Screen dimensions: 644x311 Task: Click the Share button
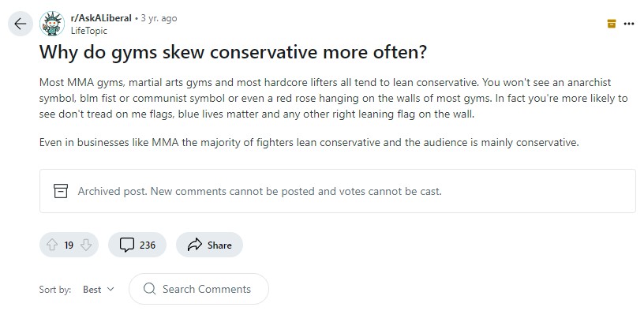pyautogui.click(x=209, y=245)
